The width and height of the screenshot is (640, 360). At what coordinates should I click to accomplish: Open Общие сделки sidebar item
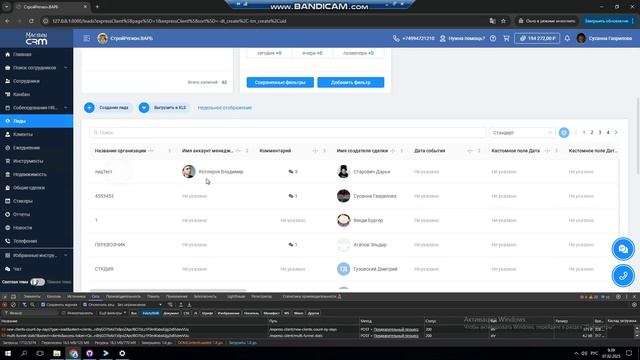click(29, 188)
